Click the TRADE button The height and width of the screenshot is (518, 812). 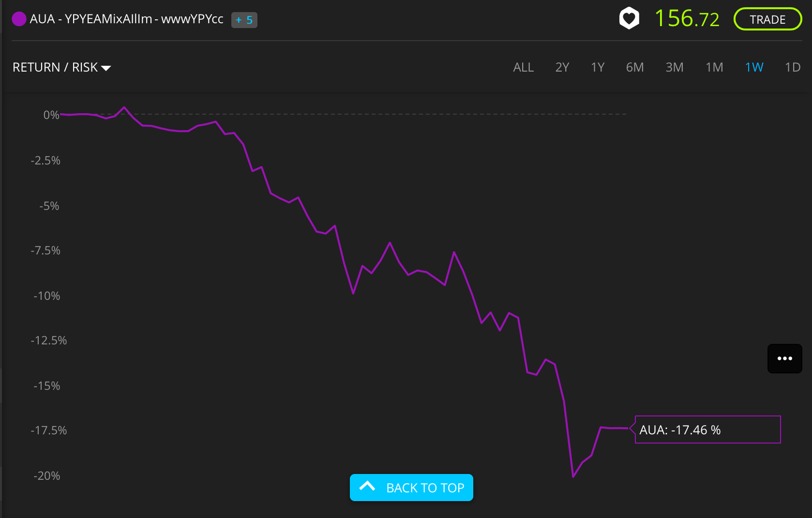768,19
